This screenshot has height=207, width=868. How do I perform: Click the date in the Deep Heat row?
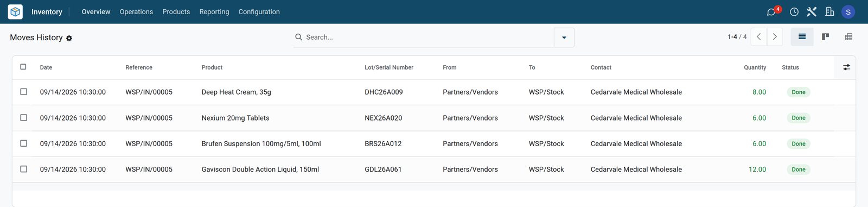[x=73, y=92]
